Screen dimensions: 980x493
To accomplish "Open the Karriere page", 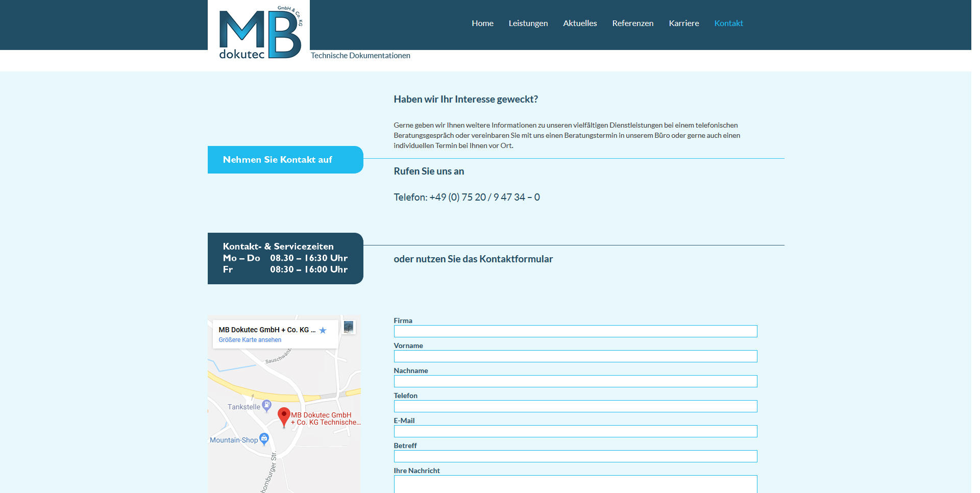I will tap(683, 23).
